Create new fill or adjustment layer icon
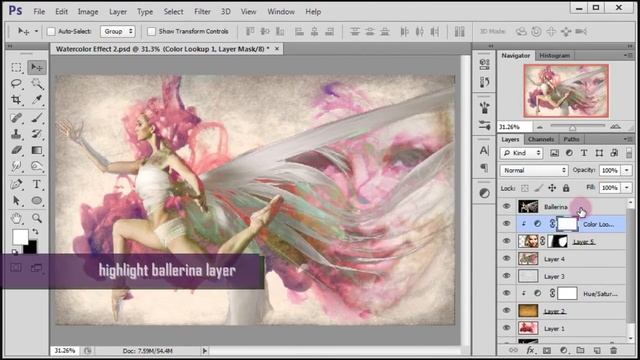The height and width of the screenshot is (360, 640). pyautogui.click(x=564, y=350)
